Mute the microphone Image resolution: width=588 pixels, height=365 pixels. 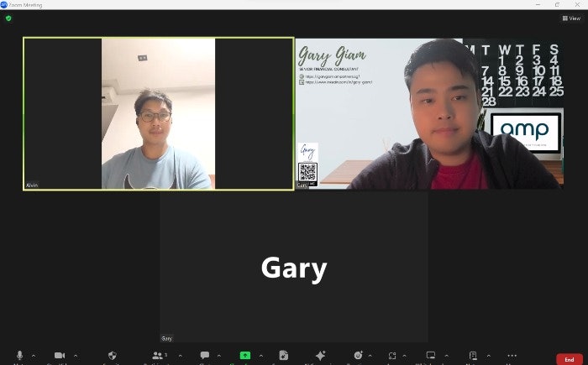[x=18, y=356]
